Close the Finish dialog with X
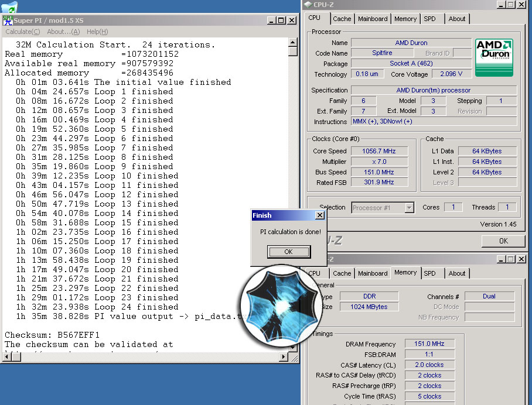The height and width of the screenshot is (405, 532). click(319, 215)
